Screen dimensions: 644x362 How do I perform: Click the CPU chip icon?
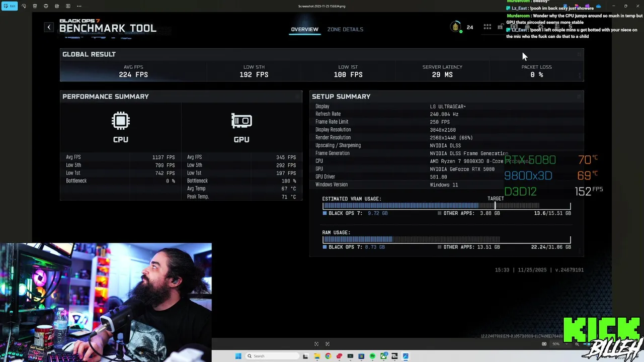click(x=121, y=121)
